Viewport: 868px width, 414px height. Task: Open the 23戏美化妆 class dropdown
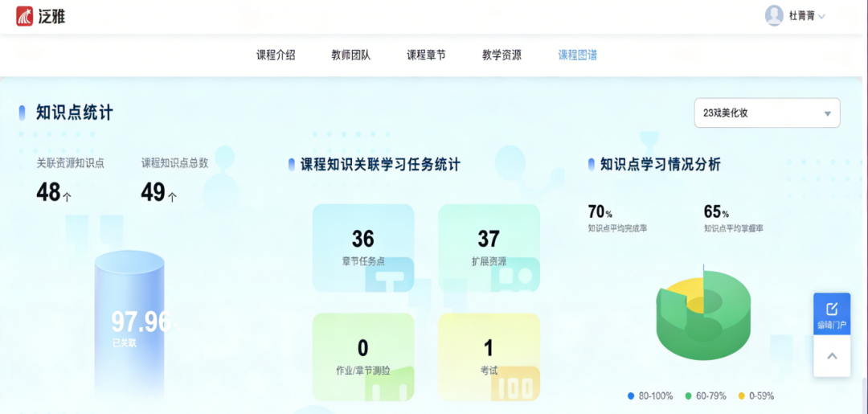click(x=767, y=113)
